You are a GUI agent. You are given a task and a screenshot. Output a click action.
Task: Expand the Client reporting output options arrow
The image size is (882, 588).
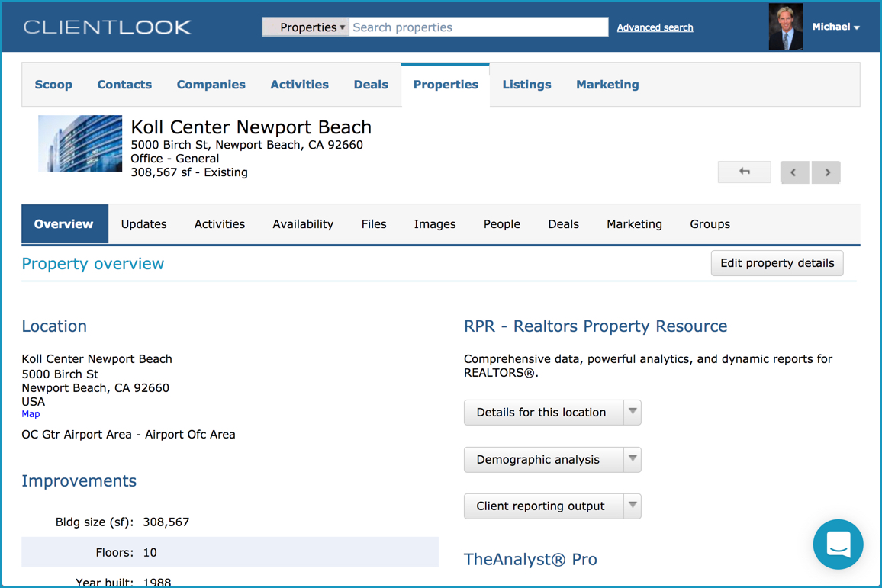click(633, 506)
